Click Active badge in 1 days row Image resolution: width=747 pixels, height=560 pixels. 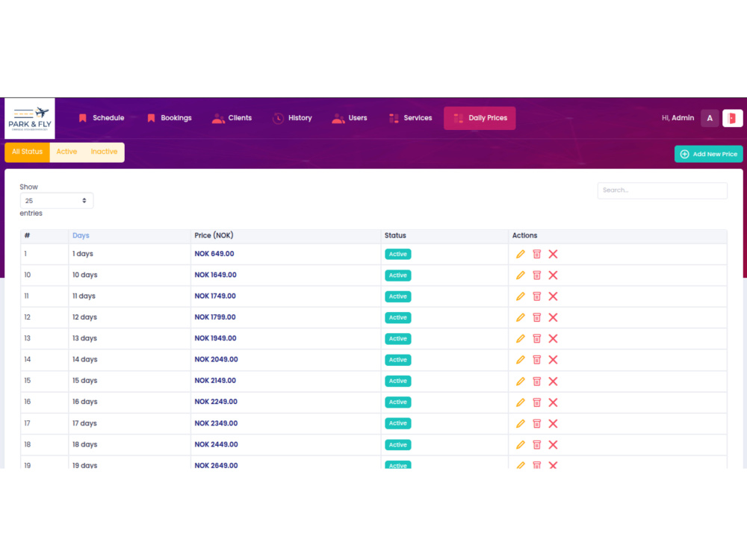(x=398, y=255)
